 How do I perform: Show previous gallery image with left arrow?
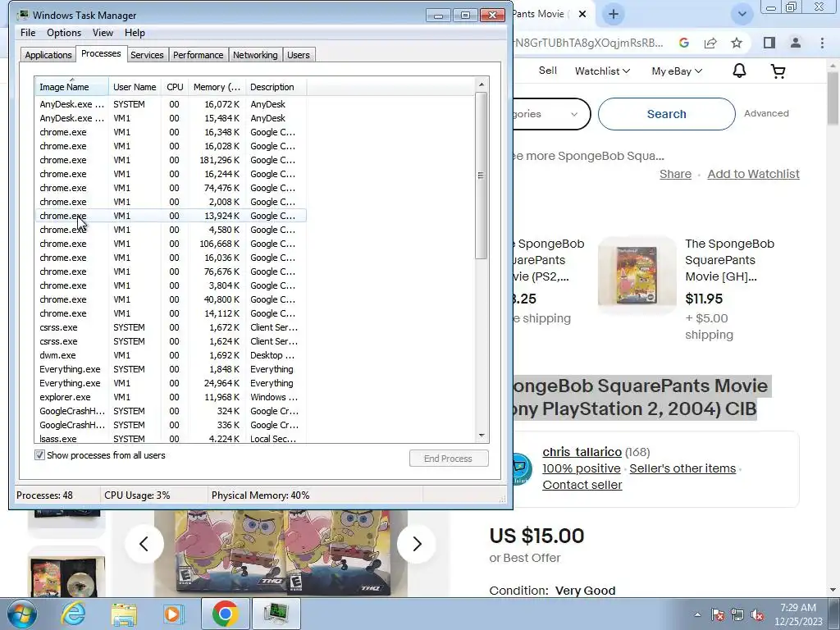(x=144, y=544)
